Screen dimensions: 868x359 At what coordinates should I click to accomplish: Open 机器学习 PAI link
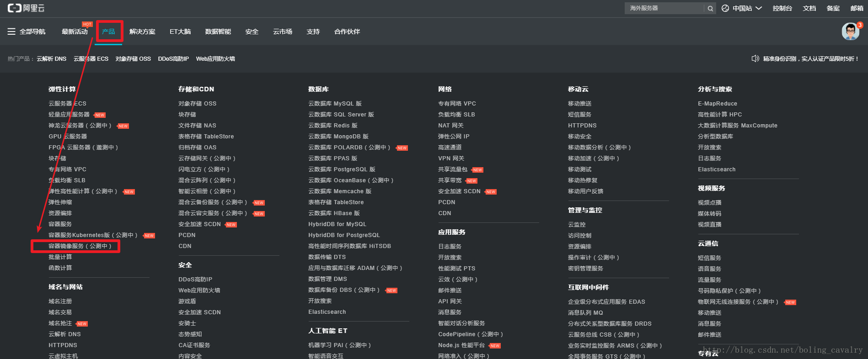point(340,345)
